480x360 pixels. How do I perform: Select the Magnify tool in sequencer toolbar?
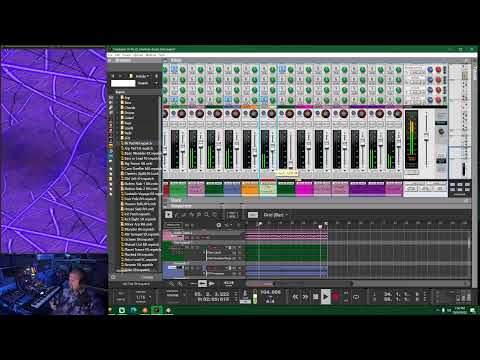(207, 215)
